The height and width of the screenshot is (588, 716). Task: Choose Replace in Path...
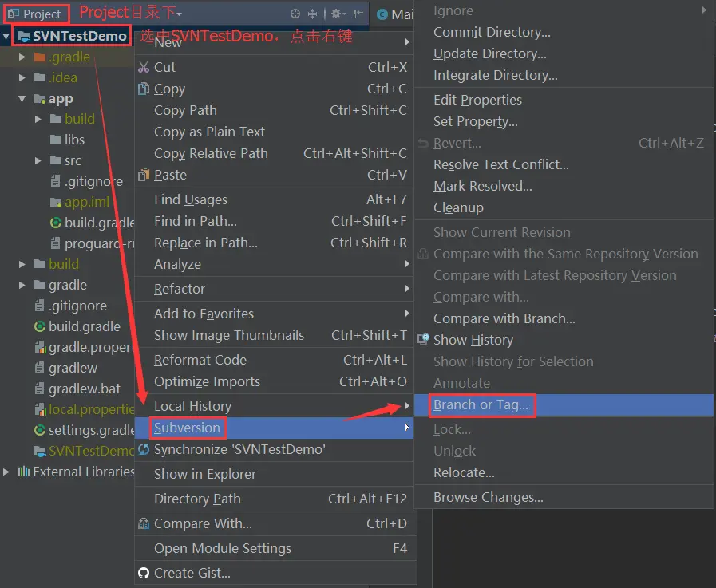pyautogui.click(x=275, y=243)
